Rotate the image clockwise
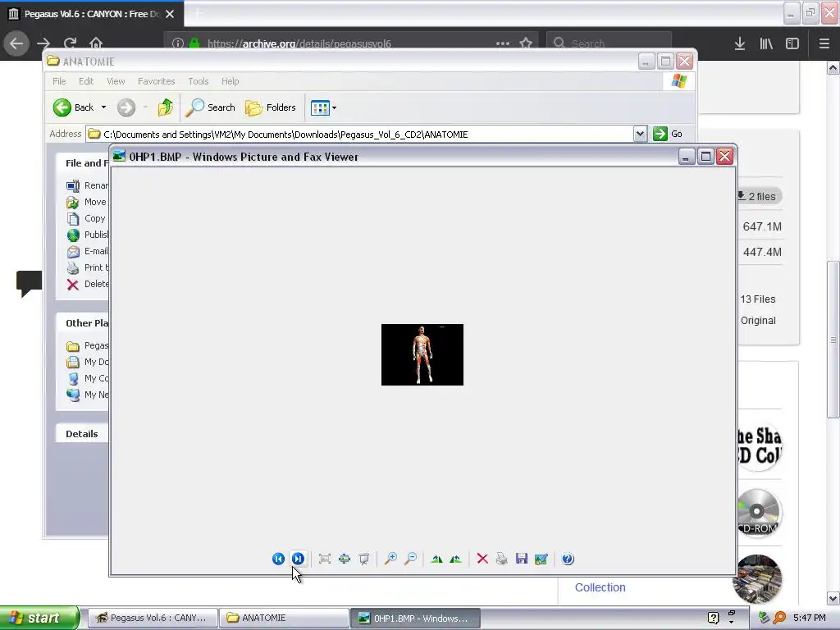The width and height of the screenshot is (840, 630). 436,559
